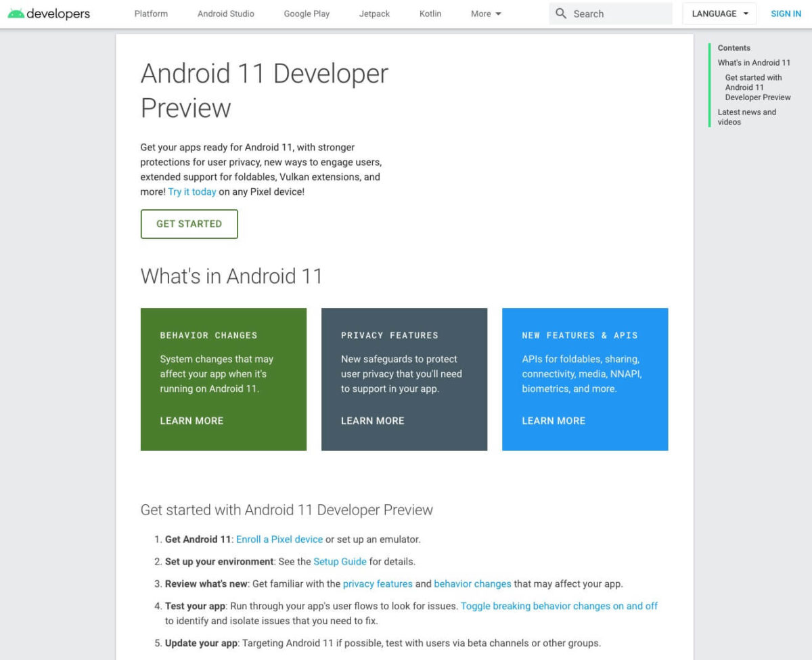Expand the More navigation menu
The width and height of the screenshot is (812, 660).
485,13
